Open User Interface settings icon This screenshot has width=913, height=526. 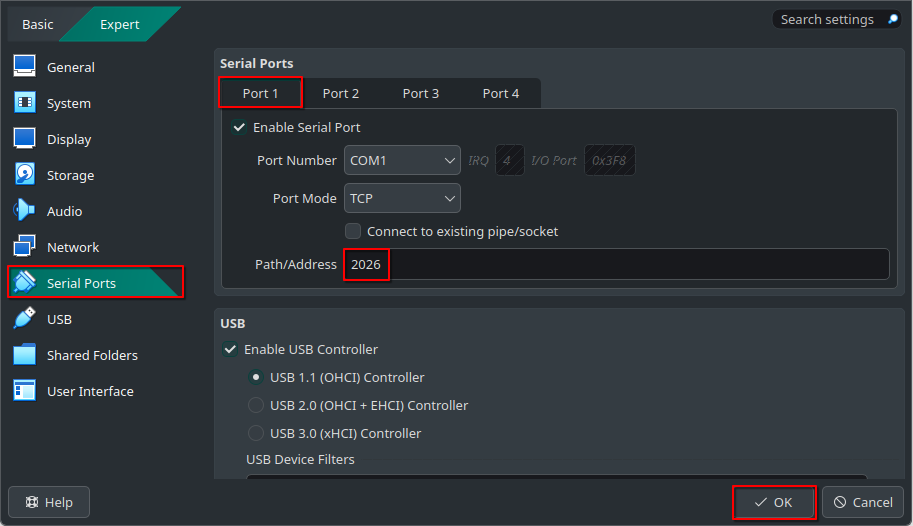[25, 391]
